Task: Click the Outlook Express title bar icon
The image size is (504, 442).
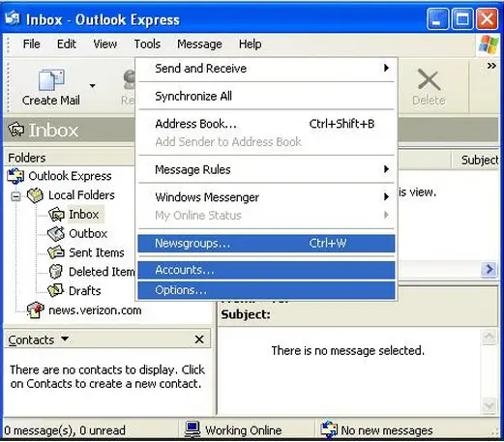Action: [13, 18]
